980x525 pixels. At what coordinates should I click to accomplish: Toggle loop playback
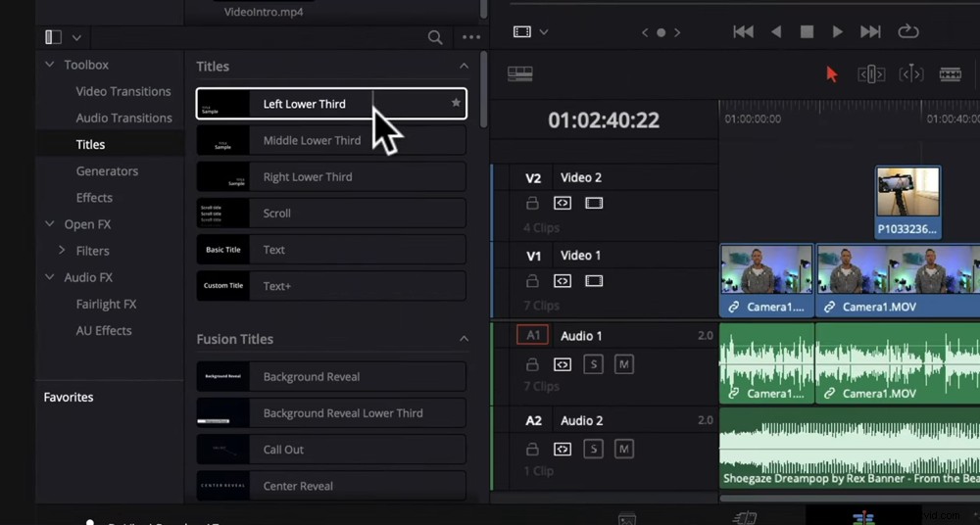tap(908, 31)
